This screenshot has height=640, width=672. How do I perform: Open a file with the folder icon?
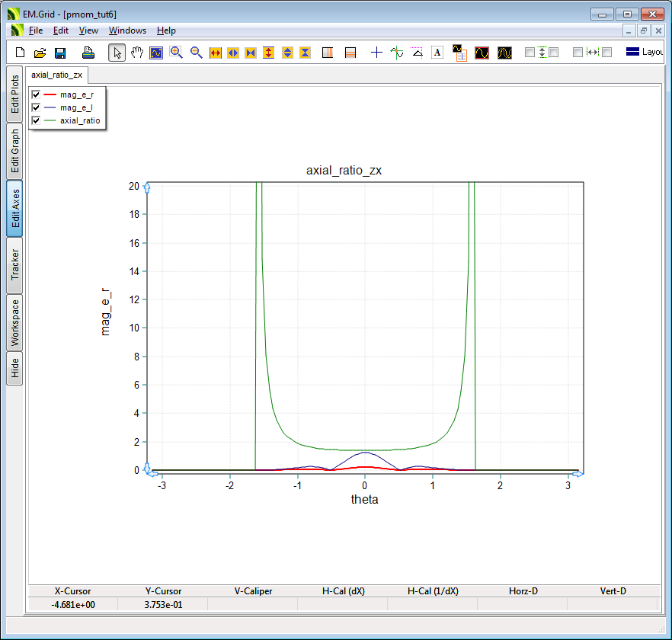click(40, 53)
